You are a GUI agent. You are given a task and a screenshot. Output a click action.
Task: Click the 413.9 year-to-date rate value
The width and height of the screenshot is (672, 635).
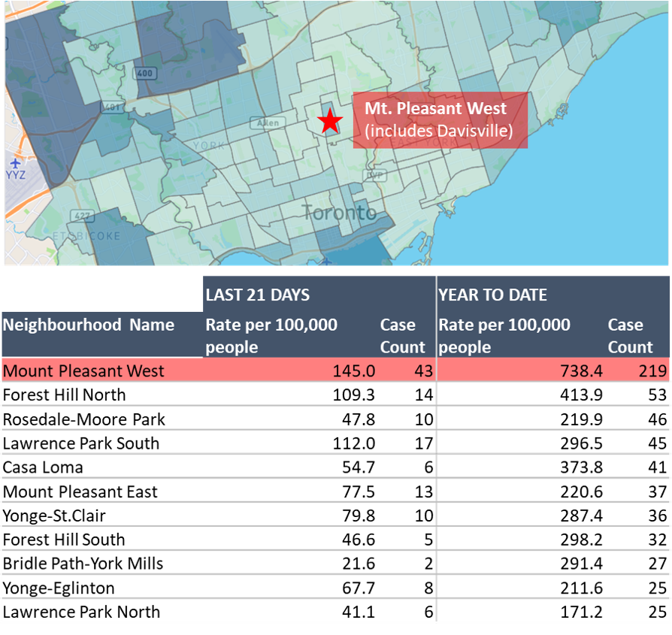click(x=582, y=395)
